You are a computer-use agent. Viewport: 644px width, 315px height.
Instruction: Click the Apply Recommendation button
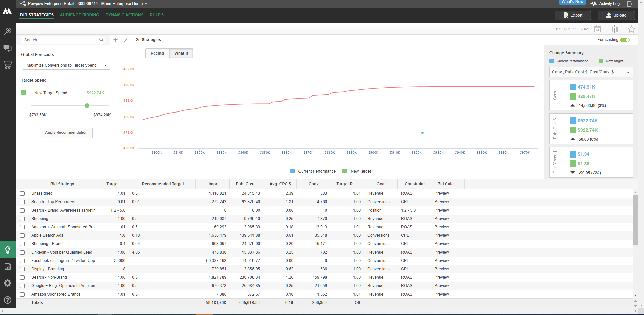pos(66,133)
